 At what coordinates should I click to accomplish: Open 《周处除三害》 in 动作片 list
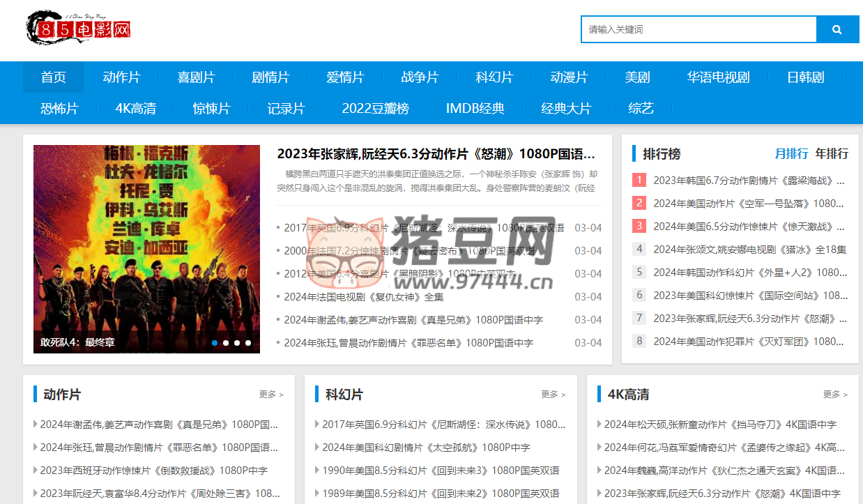click(160, 494)
